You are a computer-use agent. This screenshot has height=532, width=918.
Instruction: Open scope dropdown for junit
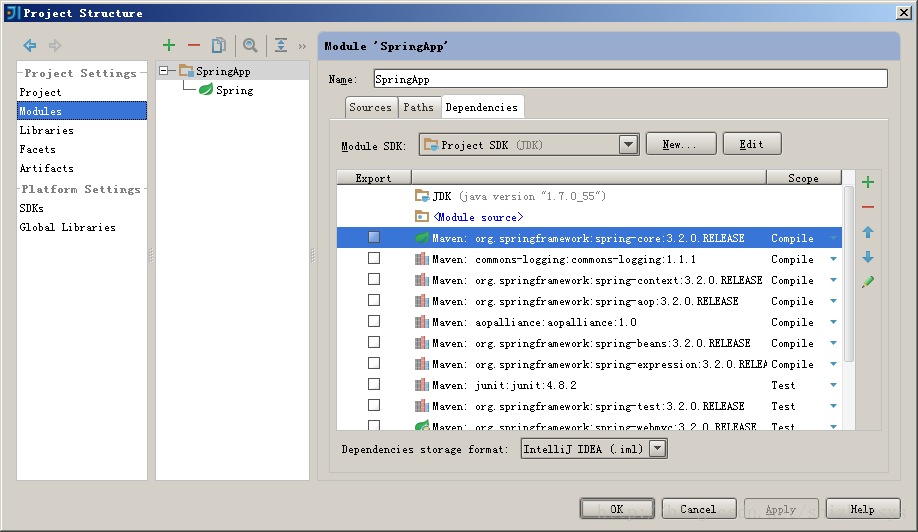[833, 385]
